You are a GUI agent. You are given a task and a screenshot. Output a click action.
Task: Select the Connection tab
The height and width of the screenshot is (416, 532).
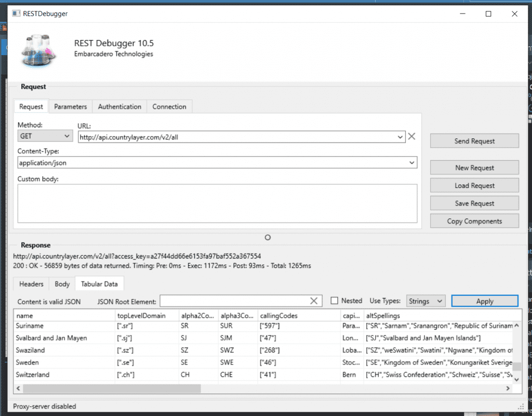[169, 107]
